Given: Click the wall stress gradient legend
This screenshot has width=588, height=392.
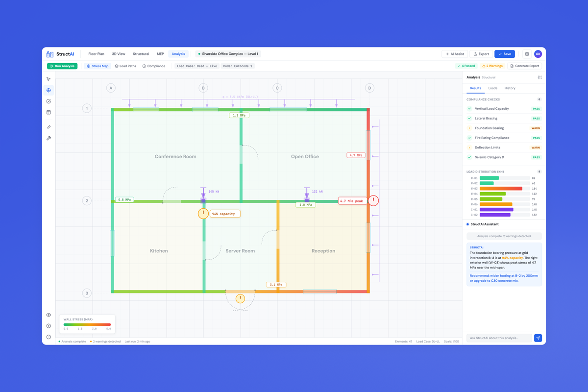Looking at the screenshot, I should [87, 324].
